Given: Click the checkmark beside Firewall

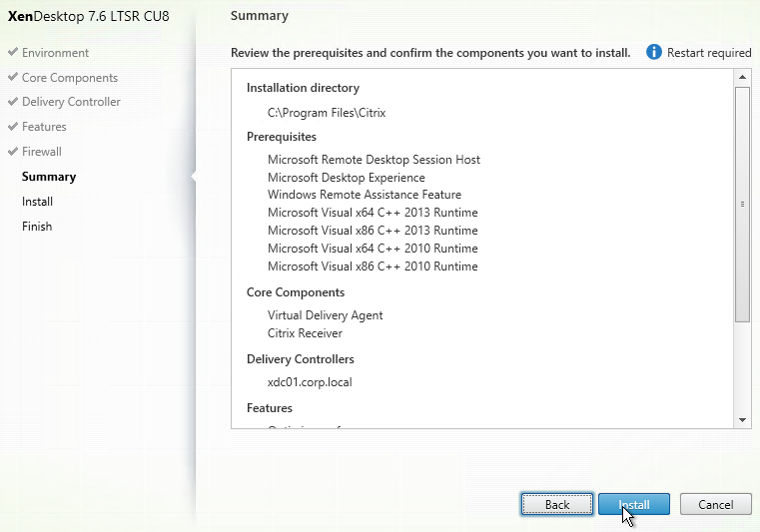Looking at the screenshot, I should point(13,151).
